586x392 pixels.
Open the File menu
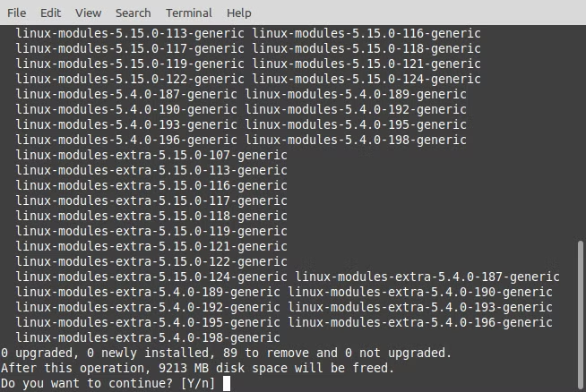coord(16,13)
